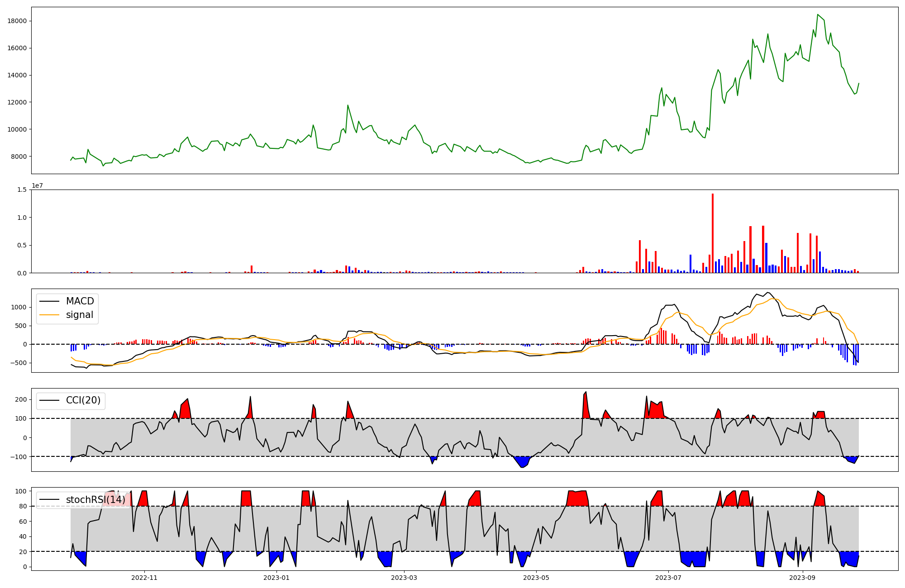
Task: Click the 18000 price axis tick label
Action: point(17,21)
